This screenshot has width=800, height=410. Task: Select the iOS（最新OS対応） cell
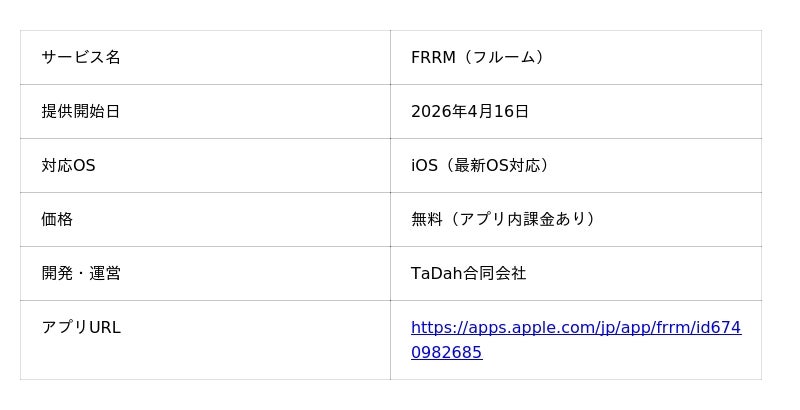tap(482, 166)
